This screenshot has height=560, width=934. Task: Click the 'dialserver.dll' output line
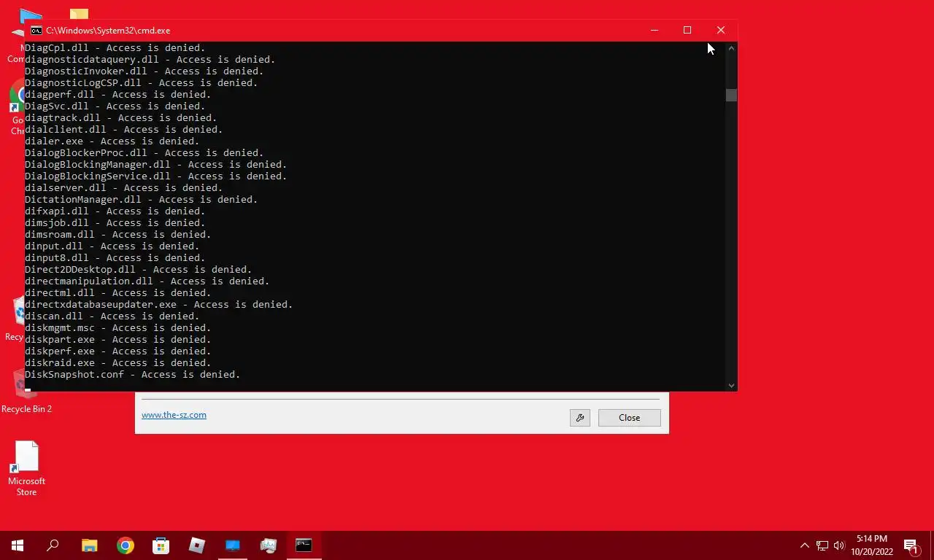124,188
